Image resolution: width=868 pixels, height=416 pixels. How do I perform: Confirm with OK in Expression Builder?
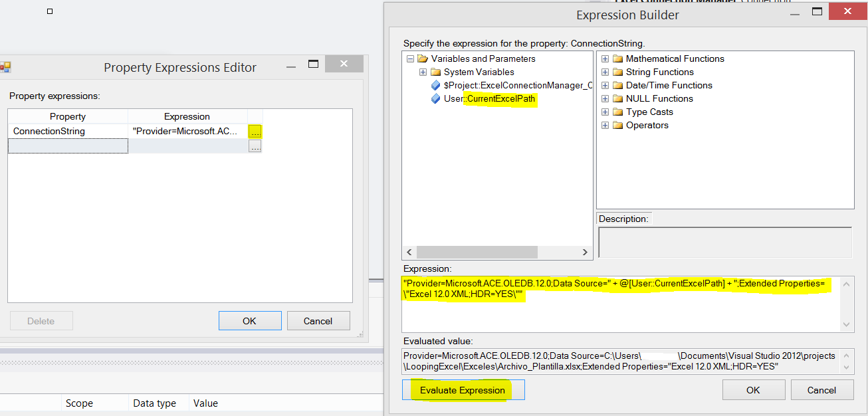[753, 390]
